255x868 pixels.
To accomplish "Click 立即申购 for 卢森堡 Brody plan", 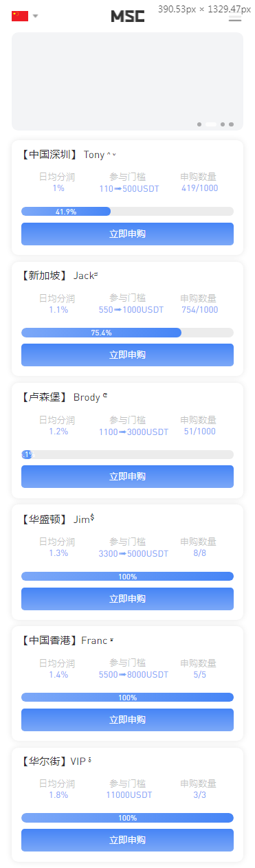I will 127,476.
